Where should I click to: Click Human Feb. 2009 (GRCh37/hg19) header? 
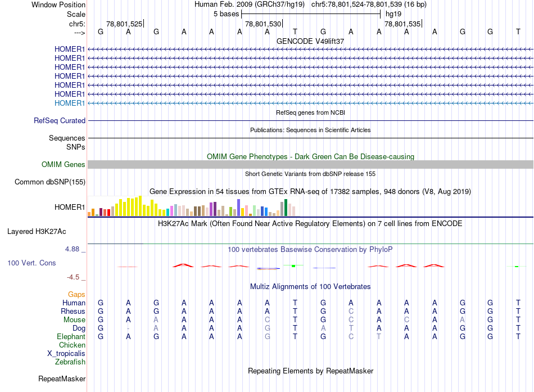coord(249,4)
